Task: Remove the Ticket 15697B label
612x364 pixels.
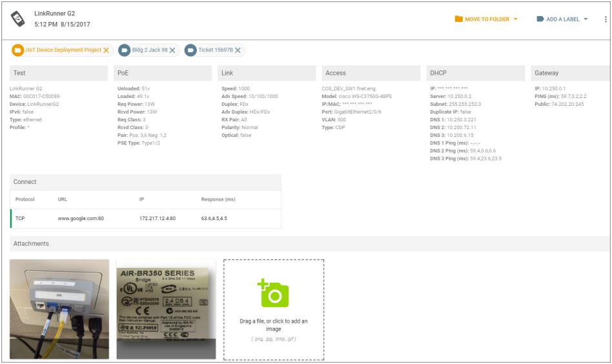Action: point(238,50)
